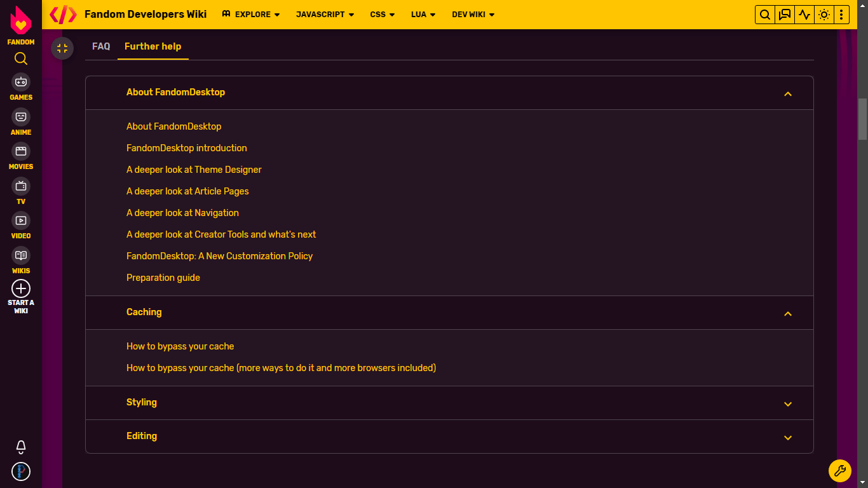Viewport: 868px width, 488px height.
Task: Open FandomDesktop: A New Customization Policy
Action: [x=220, y=256]
